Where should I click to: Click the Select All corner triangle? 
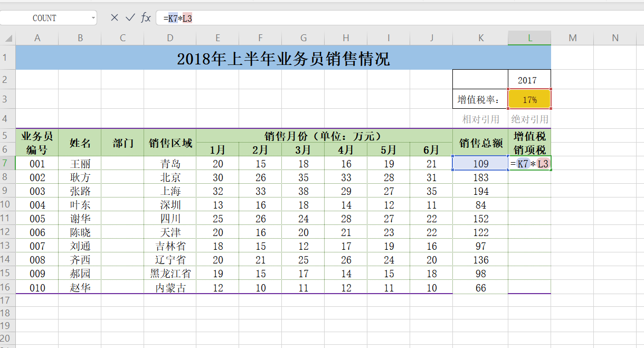pyautogui.click(x=8, y=38)
